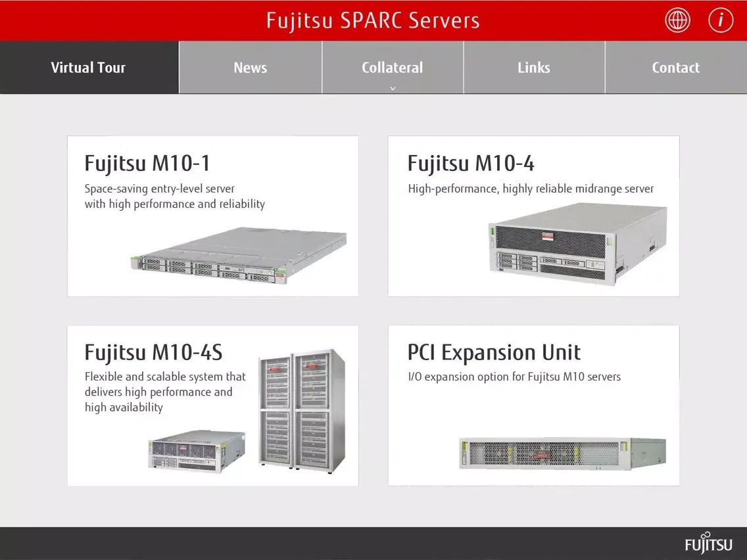Click 'I/O expansion option for Fujitsu M10 servers' text

(x=514, y=377)
